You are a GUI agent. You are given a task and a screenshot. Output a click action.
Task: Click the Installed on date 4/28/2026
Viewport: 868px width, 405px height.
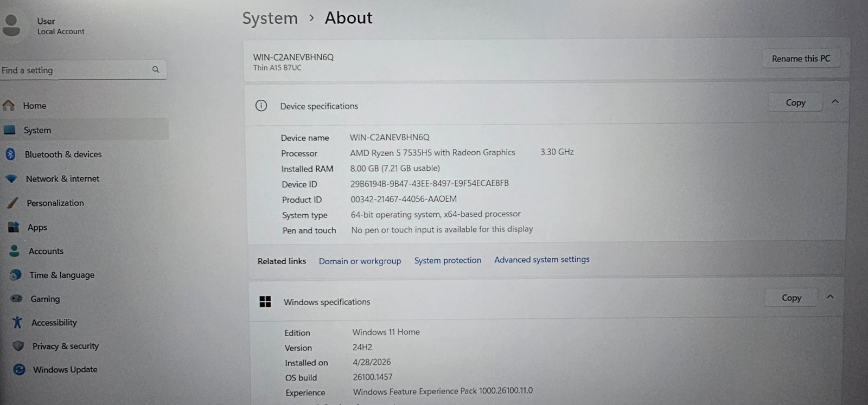[x=371, y=362]
